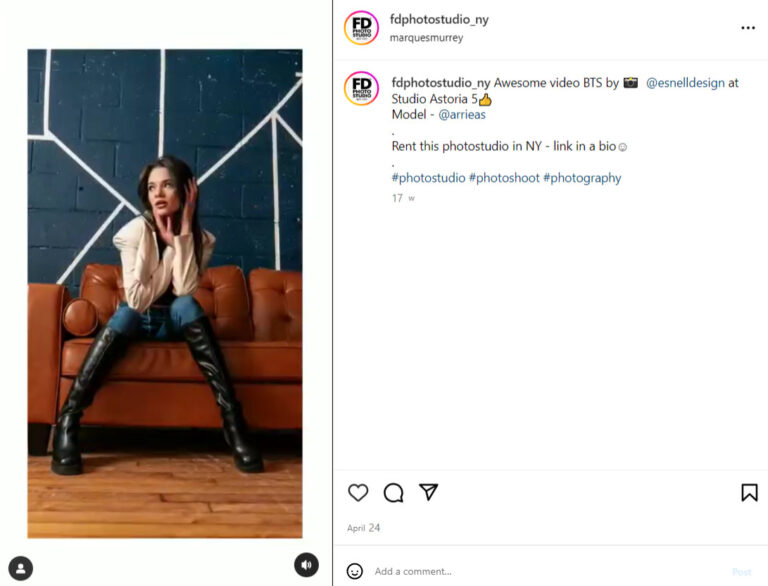Open the three-dot more options menu

748,28
